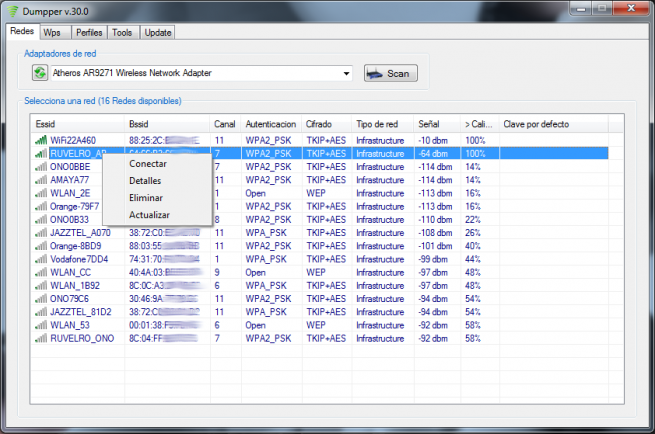Click the Dumpper app icon in title bar
Image resolution: width=655 pixels, height=434 pixels.
point(13,11)
